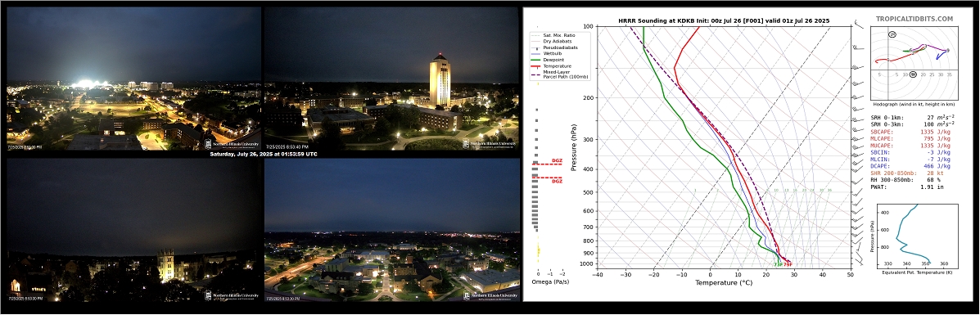The height and width of the screenshot is (315, 980).
Task: Click the NIU logo in the tower webcam
Action: [490, 144]
